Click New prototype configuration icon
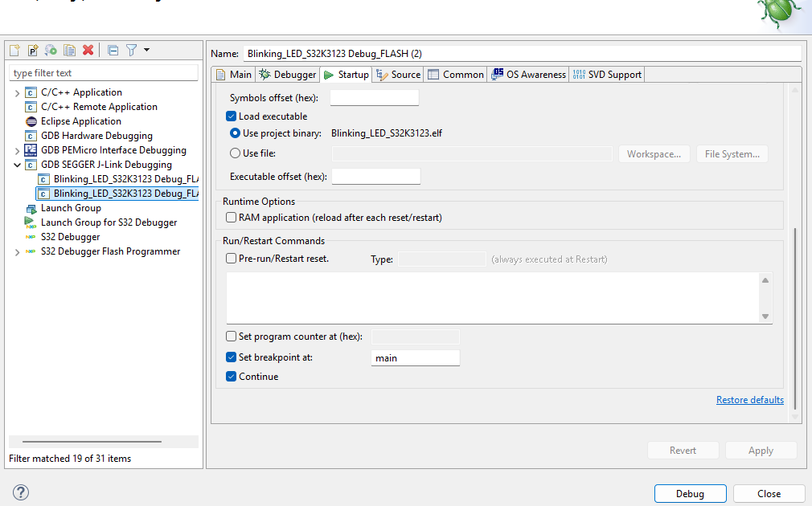 click(x=33, y=50)
